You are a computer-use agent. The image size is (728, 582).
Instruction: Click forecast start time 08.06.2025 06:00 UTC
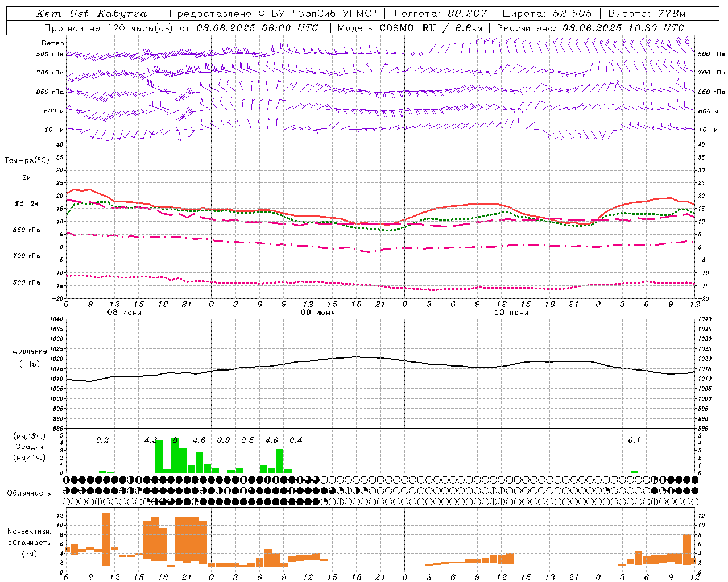pyautogui.click(x=257, y=28)
